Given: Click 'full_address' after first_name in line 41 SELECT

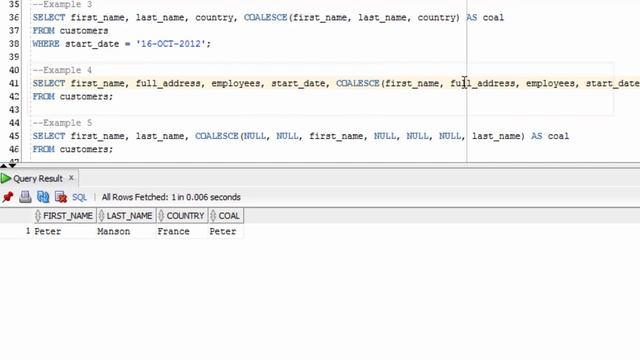Looking at the screenshot, I should (168, 83).
